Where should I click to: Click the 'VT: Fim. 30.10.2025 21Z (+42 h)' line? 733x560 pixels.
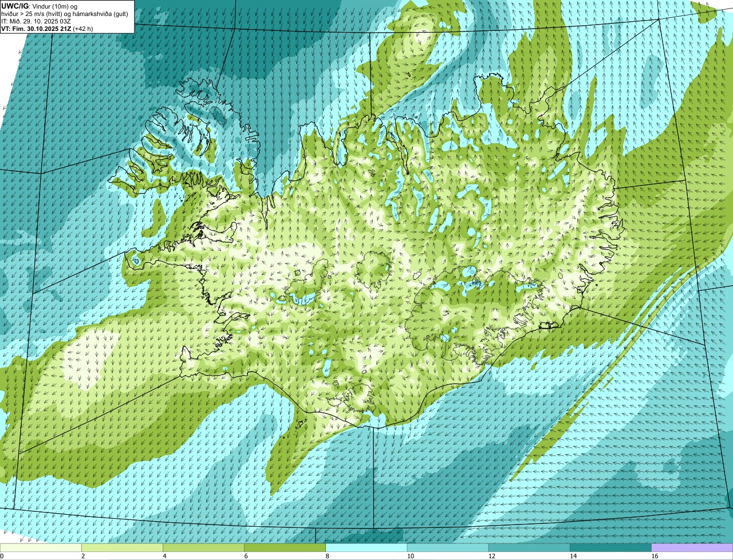click(x=48, y=28)
